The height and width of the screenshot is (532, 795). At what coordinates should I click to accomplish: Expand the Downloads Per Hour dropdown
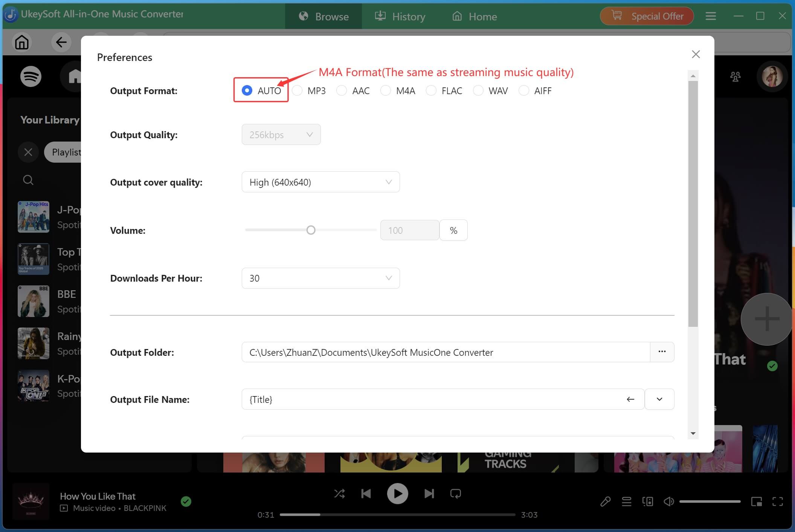point(388,278)
